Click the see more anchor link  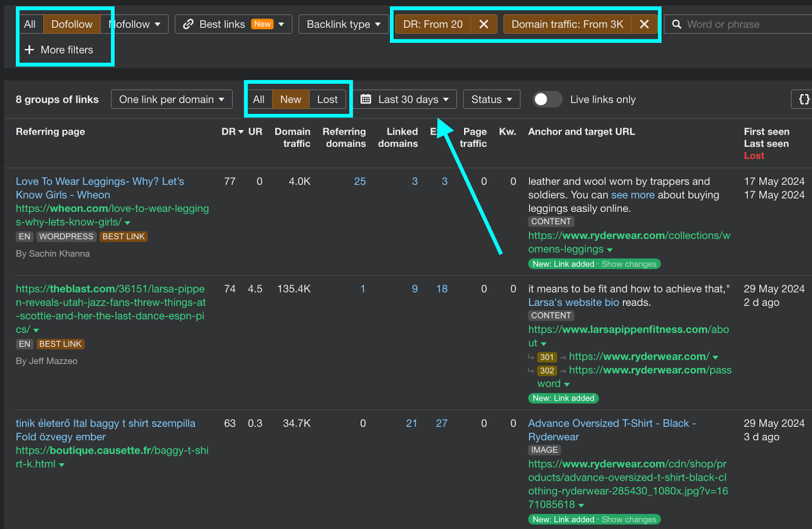632,195
